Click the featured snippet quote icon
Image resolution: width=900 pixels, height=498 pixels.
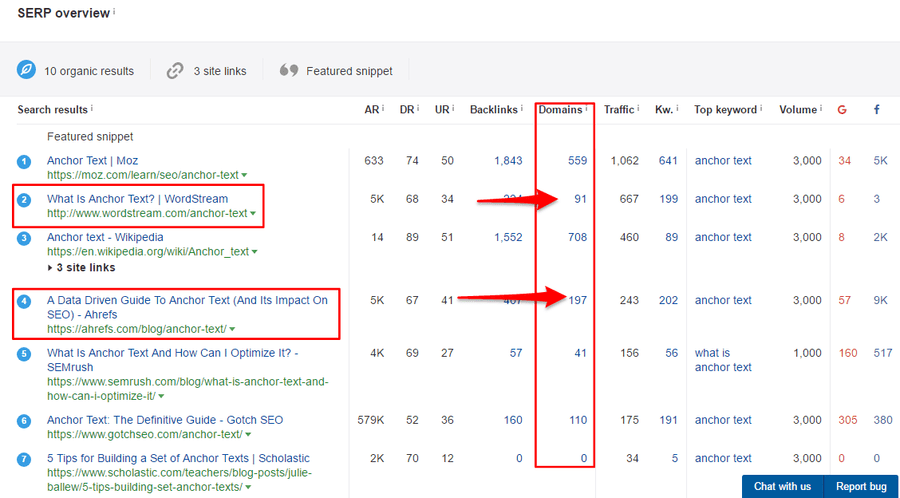(x=289, y=71)
